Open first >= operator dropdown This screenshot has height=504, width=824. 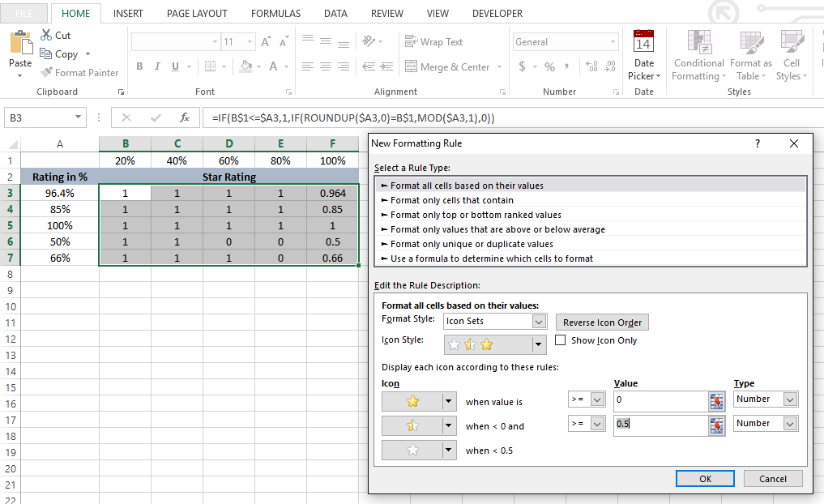pos(597,399)
